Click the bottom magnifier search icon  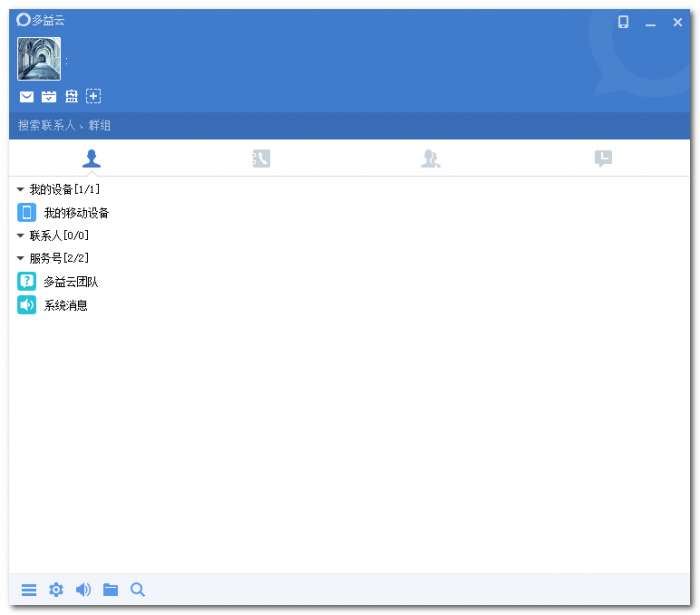138,590
